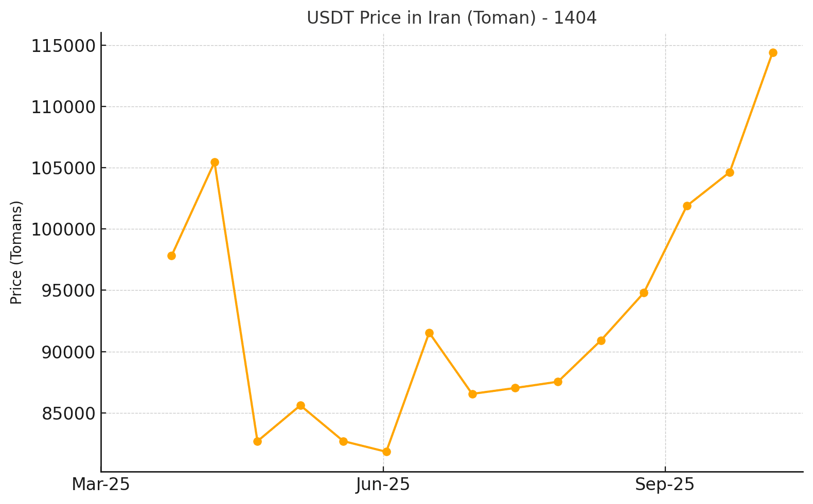
Task: Click the 105000 y-axis tick label
Action: pyautogui.click(x=63, y=168)
